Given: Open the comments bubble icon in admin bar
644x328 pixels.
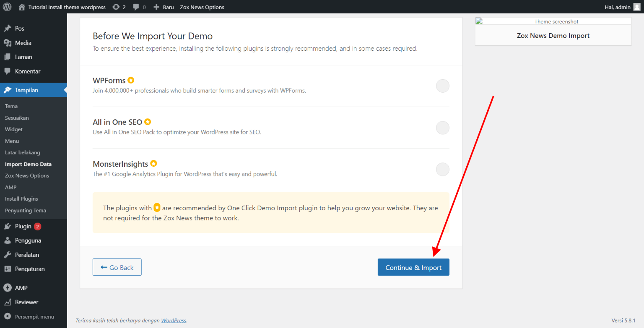Looking at the screenshot, I should tap(139, 7).
